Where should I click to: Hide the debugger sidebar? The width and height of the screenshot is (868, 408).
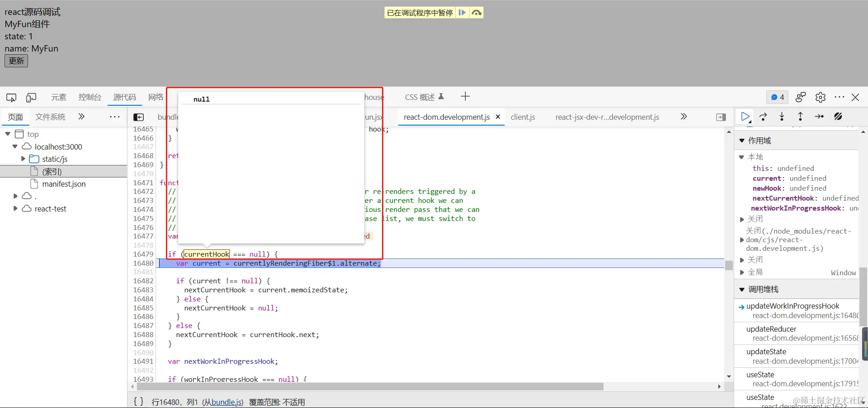coord(721,117)
